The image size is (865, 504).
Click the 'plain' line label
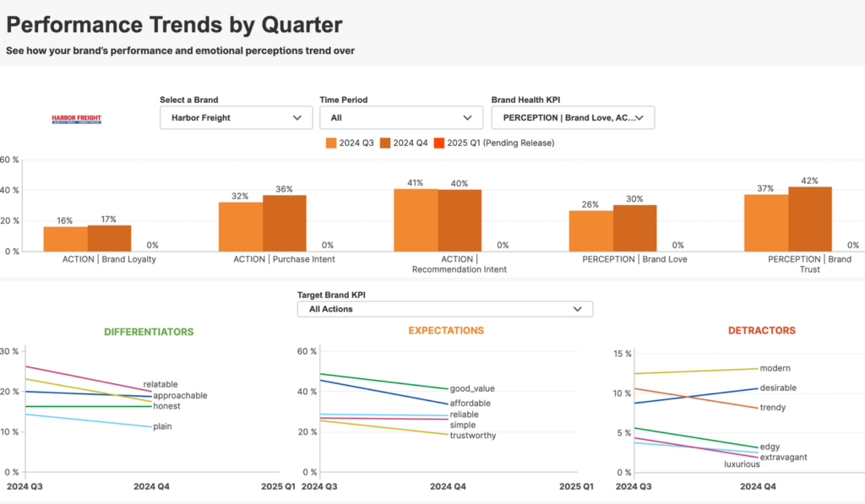click(162, 427)
